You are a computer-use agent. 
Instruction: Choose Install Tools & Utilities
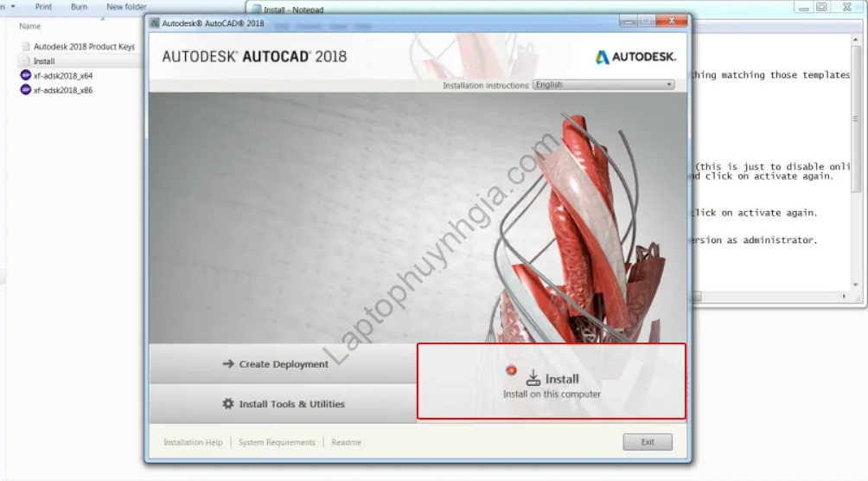pos(283,404)
